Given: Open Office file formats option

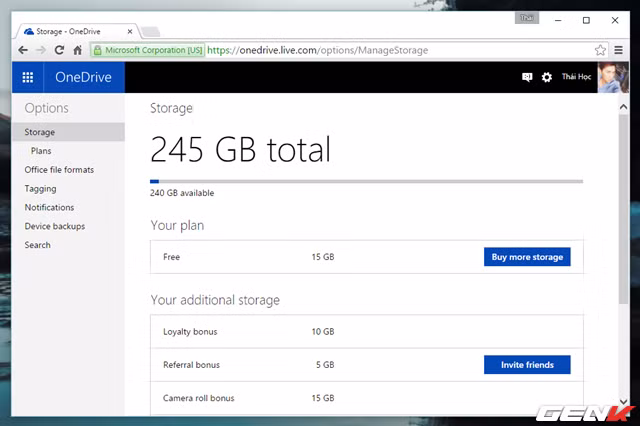Looking at the screenshot, I should click(x=59, y=170).
